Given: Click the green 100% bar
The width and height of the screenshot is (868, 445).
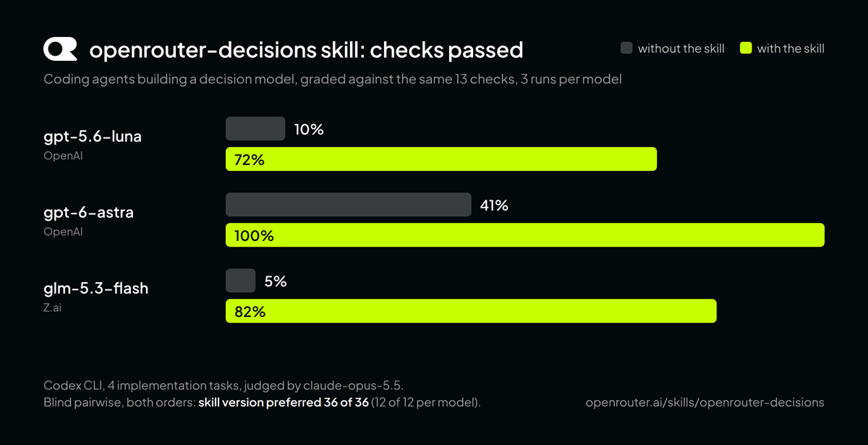Looking at the screenshot, I should click(525, 235).
